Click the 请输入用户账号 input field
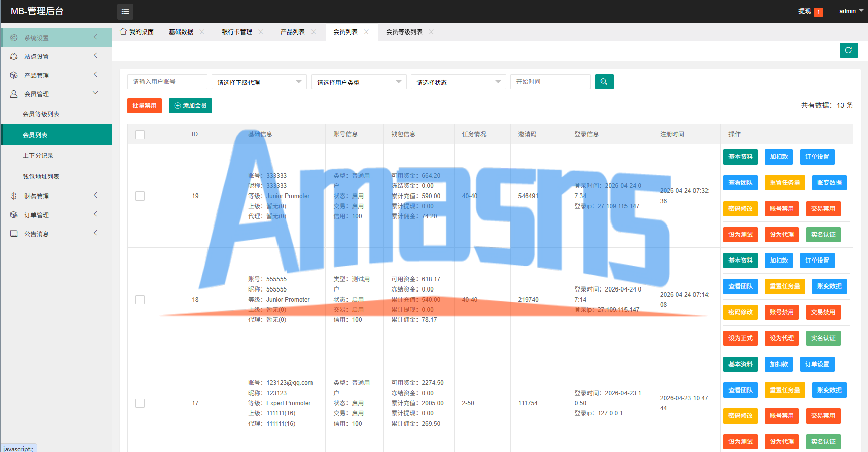 [x=167, y=82]
